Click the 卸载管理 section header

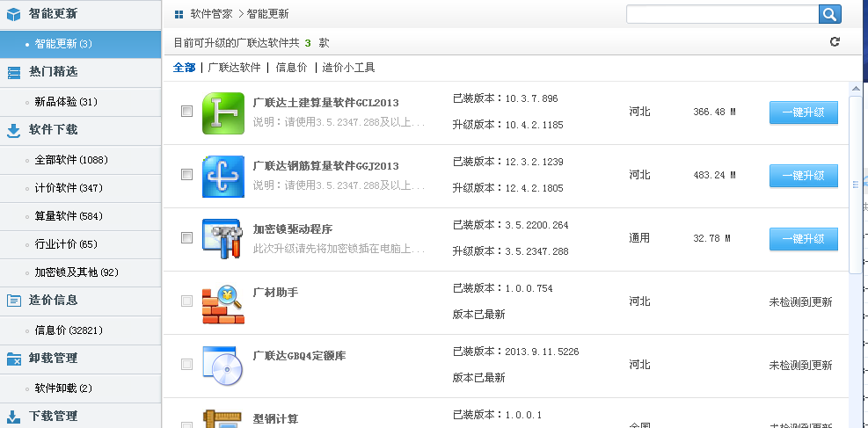point(81,359)
